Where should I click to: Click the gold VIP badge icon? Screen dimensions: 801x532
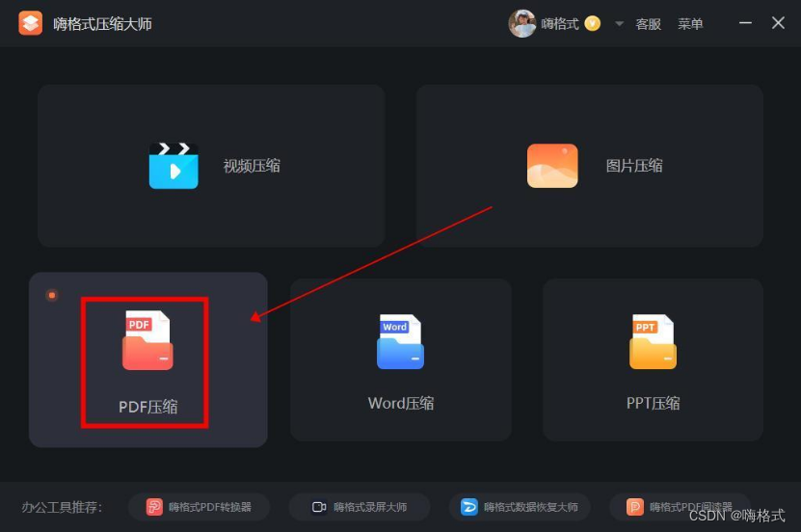coord(592,23)
